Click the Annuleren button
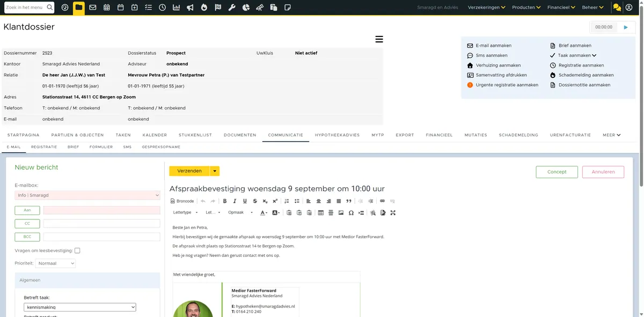 pos(603,172)
